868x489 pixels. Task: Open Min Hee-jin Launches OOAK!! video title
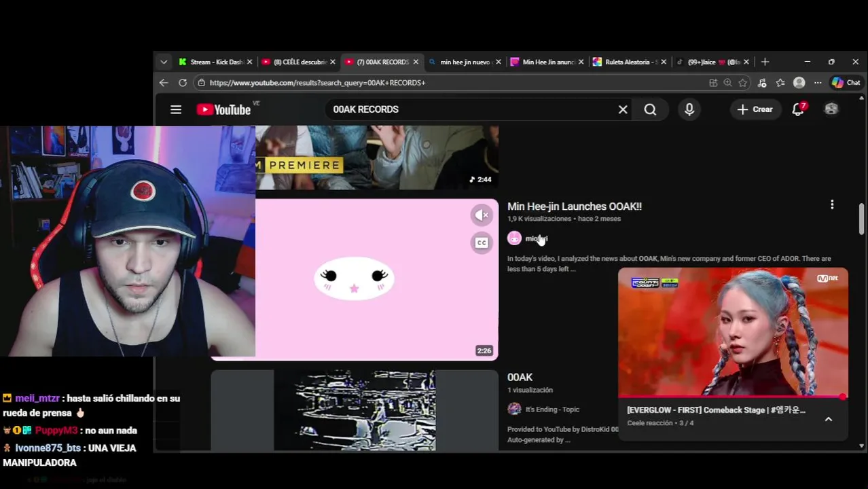(575, 206)
